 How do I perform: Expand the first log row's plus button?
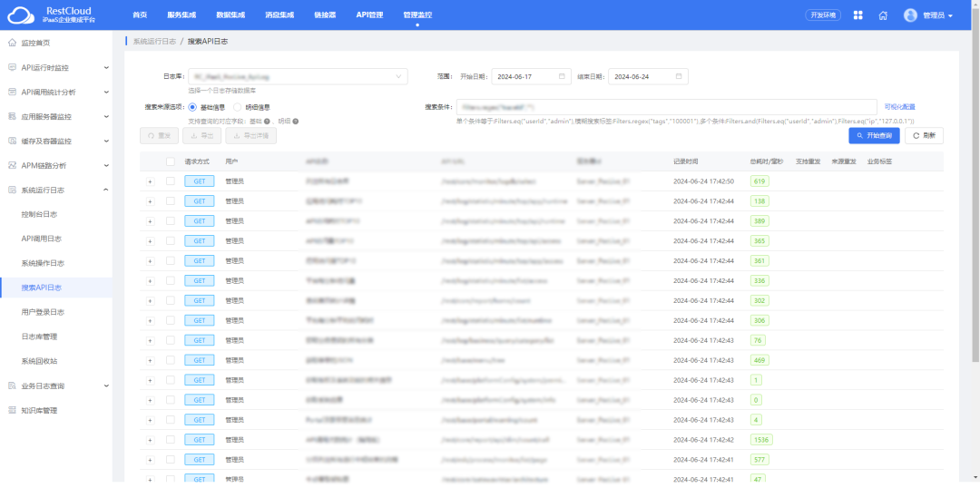click(x=151, y=181)
